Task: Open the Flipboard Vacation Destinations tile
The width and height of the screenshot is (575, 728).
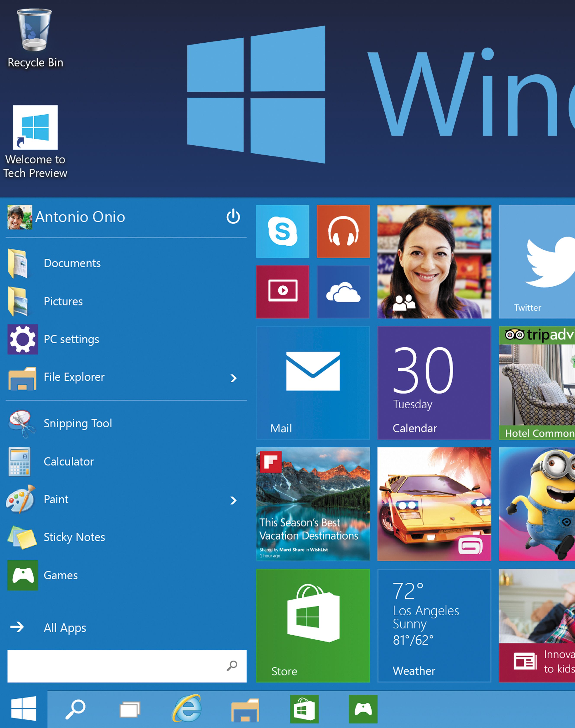Action: [313, 504]
